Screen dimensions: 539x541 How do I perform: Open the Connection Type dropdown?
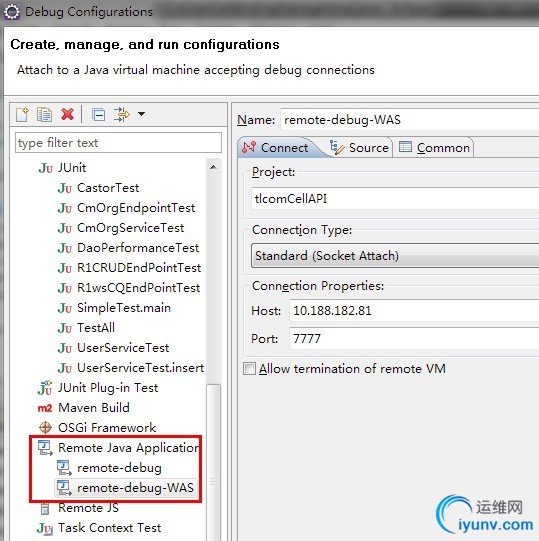395,256
